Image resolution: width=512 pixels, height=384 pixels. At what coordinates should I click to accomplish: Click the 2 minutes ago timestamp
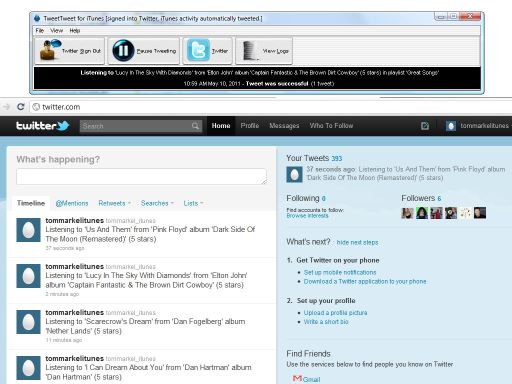[62, 294]
